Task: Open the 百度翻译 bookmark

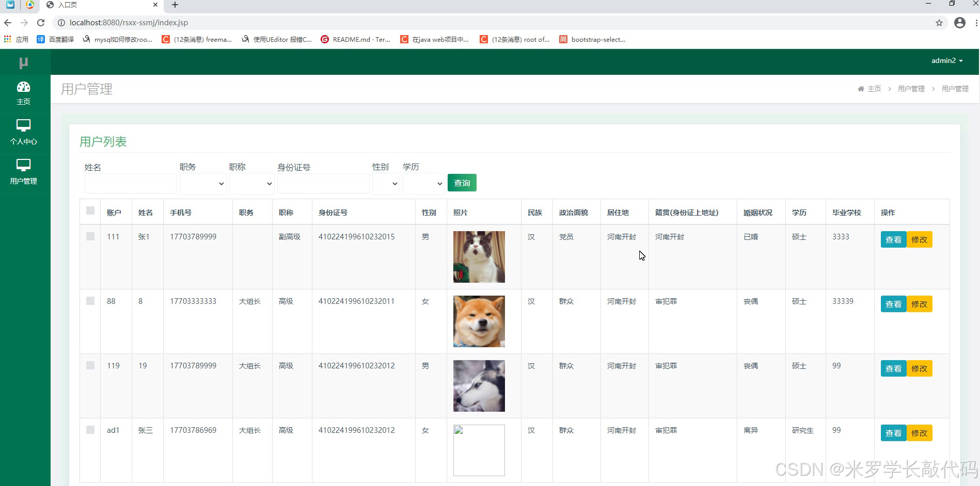Action: (57, 39)
